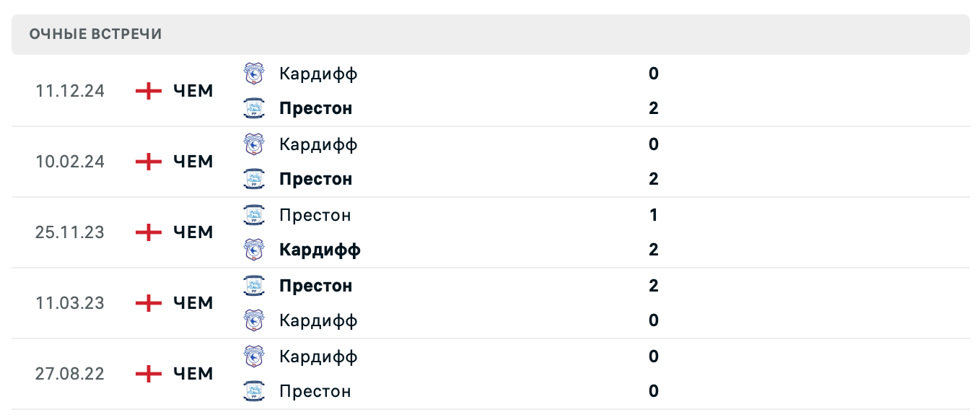Screen dimensions: 980x420
Task: Select the England flag icon beside 27.08.22
Action: (147, 374)
